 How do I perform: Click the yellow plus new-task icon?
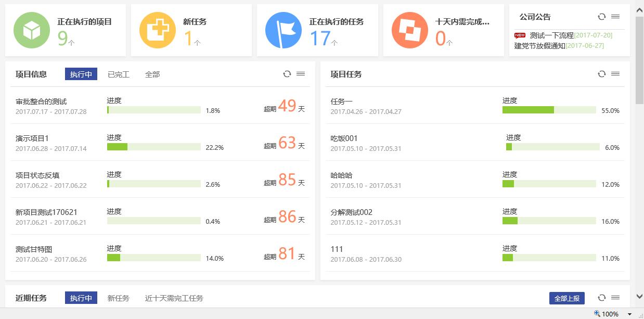[157, 30]
